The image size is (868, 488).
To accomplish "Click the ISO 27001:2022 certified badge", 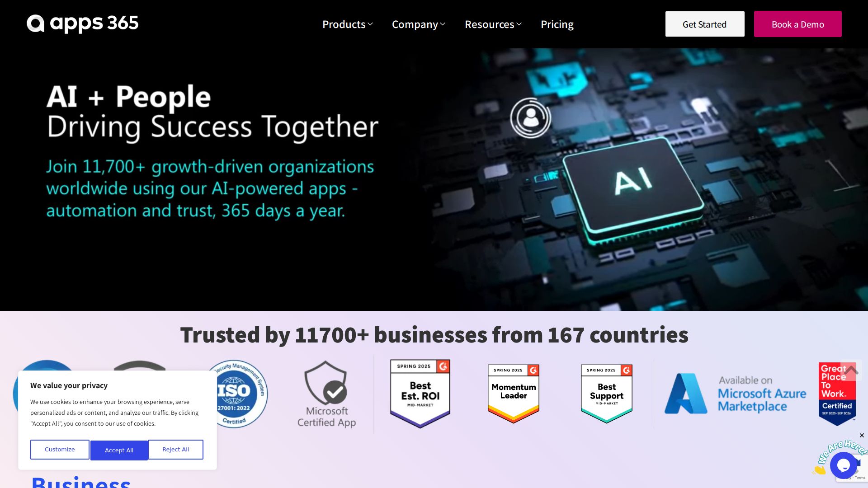I will pyautogui.click(x=235, y=394).
